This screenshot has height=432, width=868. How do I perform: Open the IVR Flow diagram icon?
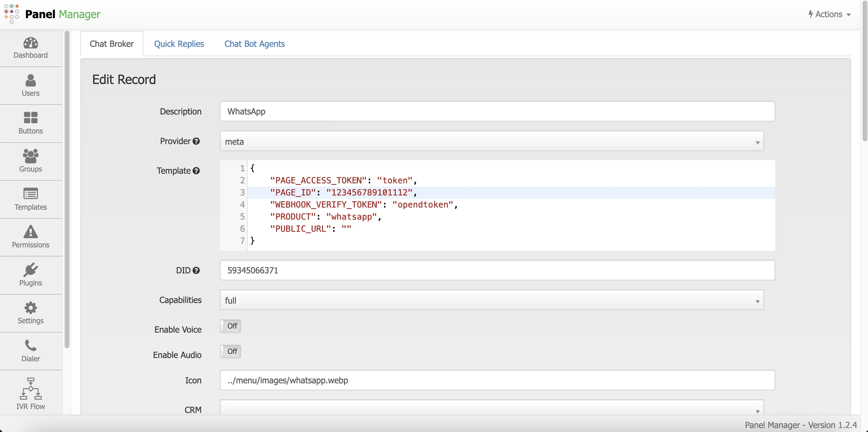tap(30, 388)
